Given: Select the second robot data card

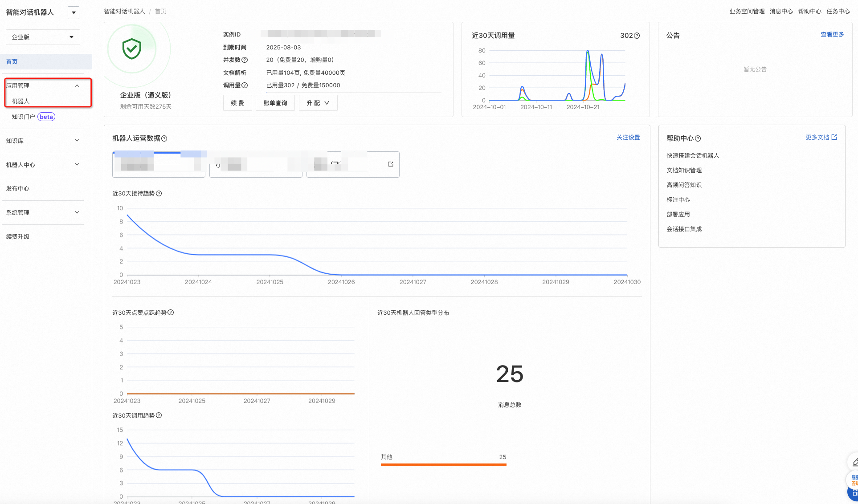Looking at the screenshot, I should [x=256, y=164].
